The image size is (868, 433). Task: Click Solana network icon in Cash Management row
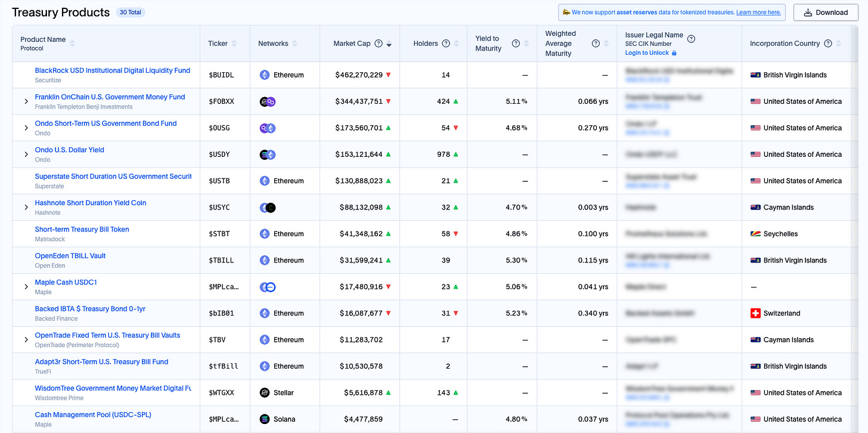265,419
